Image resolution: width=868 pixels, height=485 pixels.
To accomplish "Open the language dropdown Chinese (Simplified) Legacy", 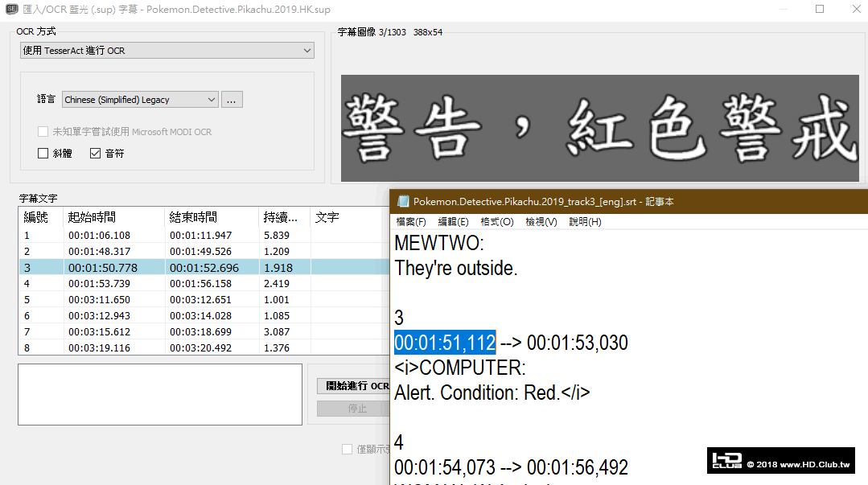I will (140, 100).
